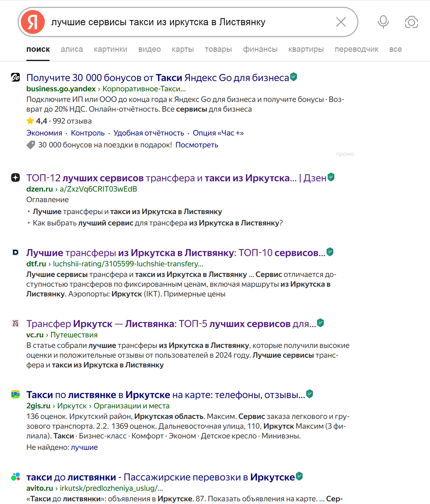This screenshot has height=504, width=430.
Task: Open image search camera icon
Action: [x=412, y=22]
